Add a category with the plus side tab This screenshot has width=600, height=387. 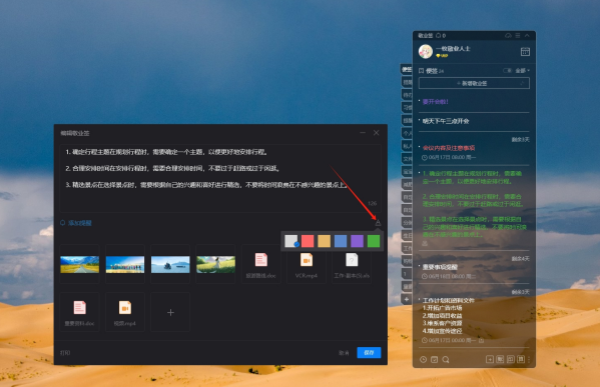click(x=407, y=299)
